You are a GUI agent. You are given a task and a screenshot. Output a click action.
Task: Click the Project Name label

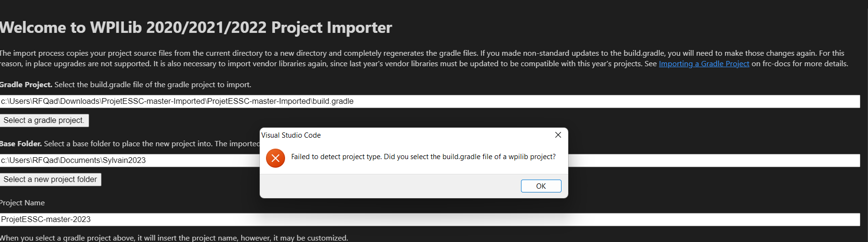click(22, 202)
